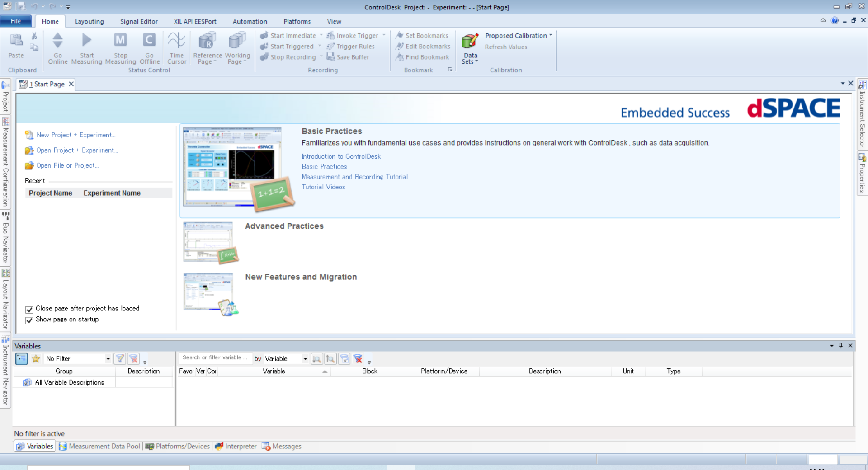
Task: Open the File menu
Action: click(16, 21)
